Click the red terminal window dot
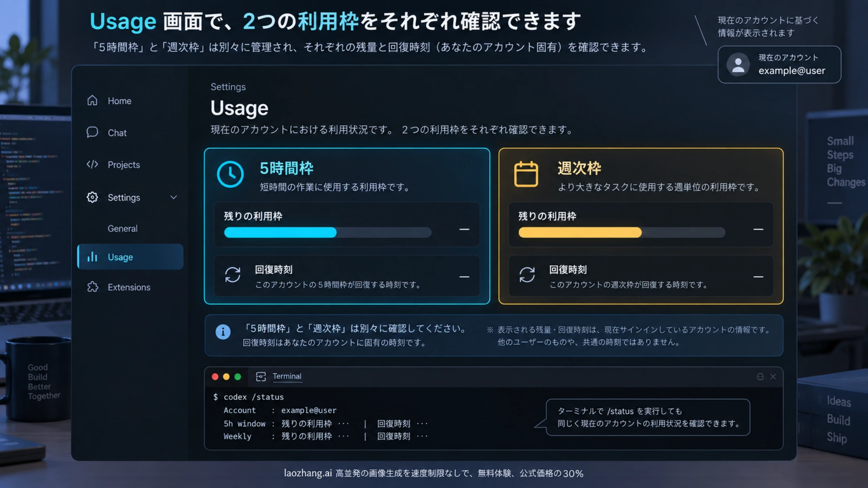The width and height of the screenshot is (868, 488). pyautogui.click(x=215, y=377)
